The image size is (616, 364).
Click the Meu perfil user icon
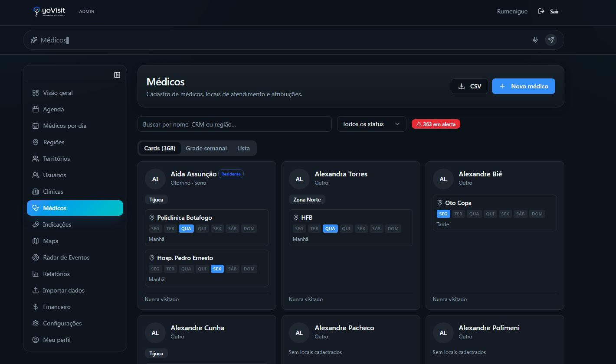36,340
